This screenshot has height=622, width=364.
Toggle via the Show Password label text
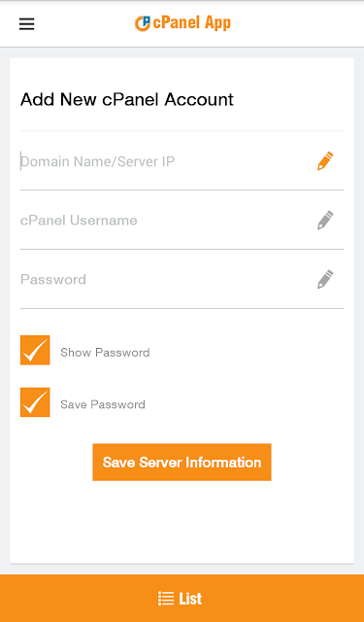tap(105, 353)
